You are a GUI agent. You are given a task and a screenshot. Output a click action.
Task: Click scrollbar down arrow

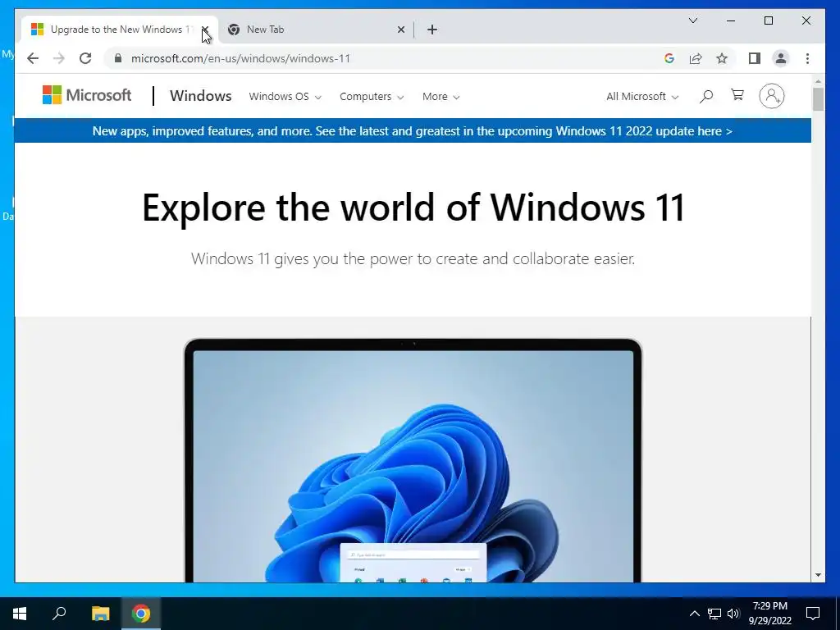818,575
